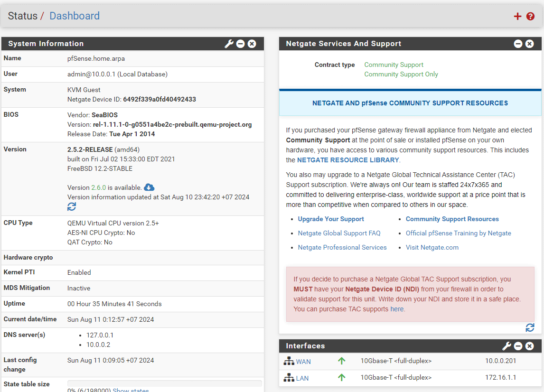Screen dimensions: 544x392
Task: Open Official pfSense Training by Netgate
Action: point(458,233)
